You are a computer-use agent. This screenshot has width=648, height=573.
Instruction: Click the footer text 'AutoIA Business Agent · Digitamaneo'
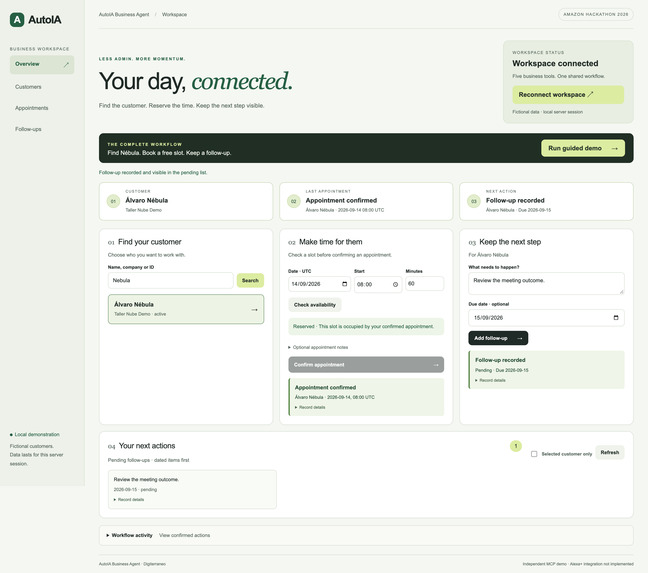(x=132, y=564)
